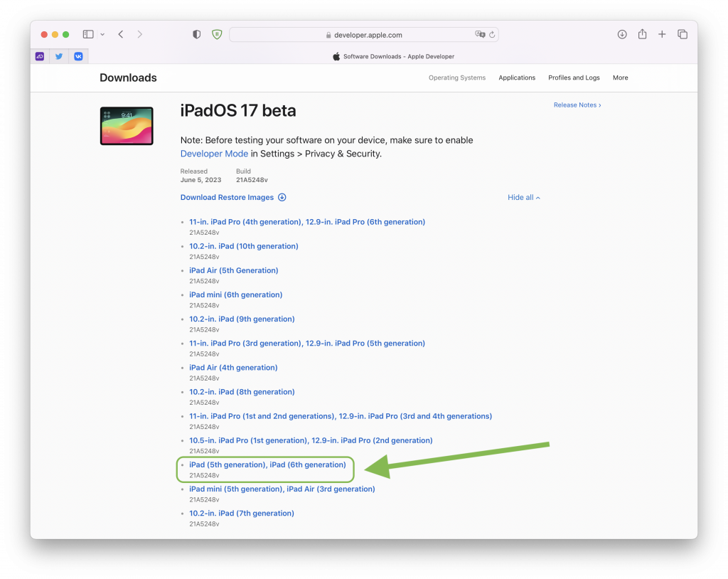Open Release Notes link
Screen dimensions: 728x579
(x=577, y=105)
